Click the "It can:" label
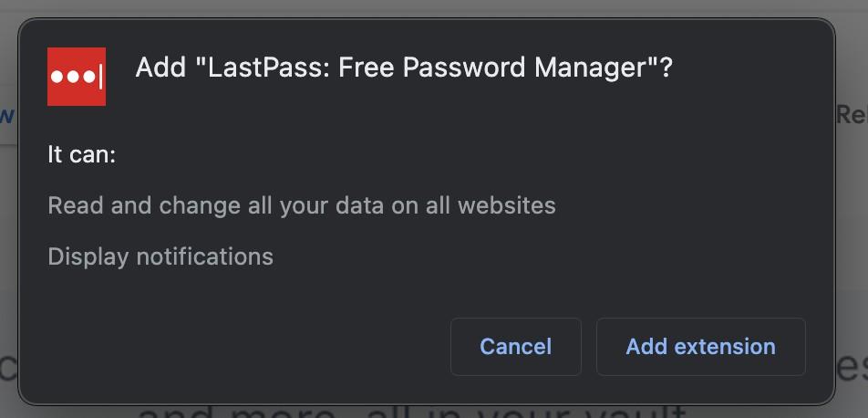The width and height of the screenshot is (868, 418). (82, 154)
